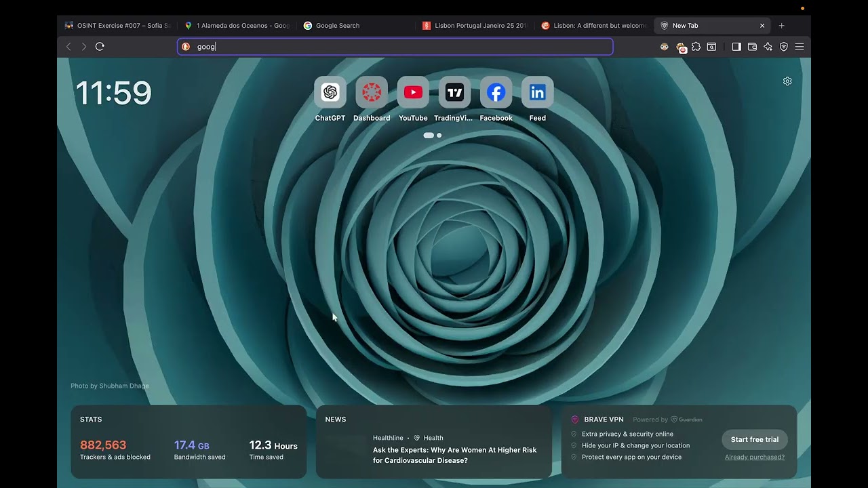Click Start free trial button

(x=755, y=439)
